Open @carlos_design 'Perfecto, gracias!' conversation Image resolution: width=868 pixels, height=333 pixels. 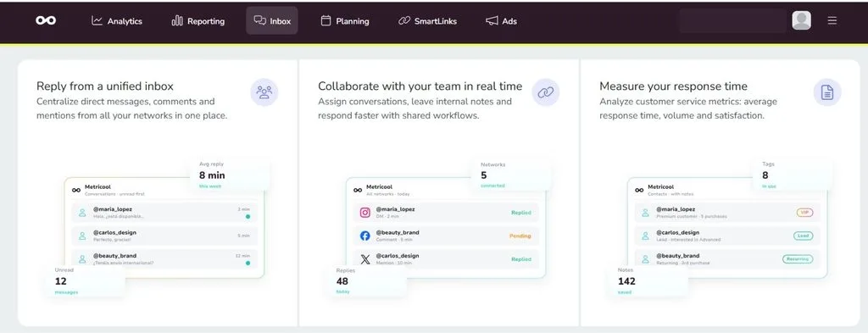pyautogui.click(x=164, y=236)
